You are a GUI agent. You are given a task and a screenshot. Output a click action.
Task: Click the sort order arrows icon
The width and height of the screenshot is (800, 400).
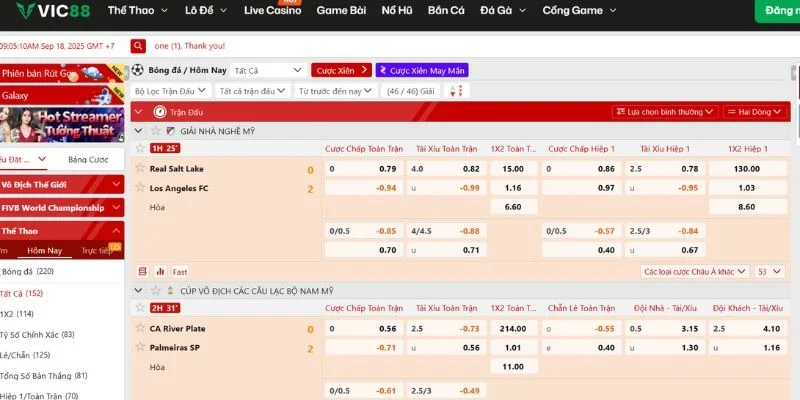pyautogui.click(x=457, y=91)
